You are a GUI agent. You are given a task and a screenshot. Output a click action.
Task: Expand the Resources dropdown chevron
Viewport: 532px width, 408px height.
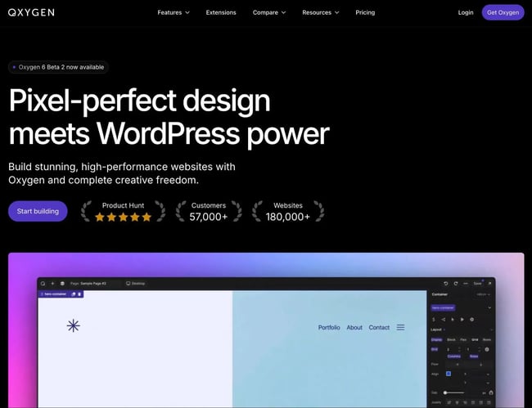point(337,12)
